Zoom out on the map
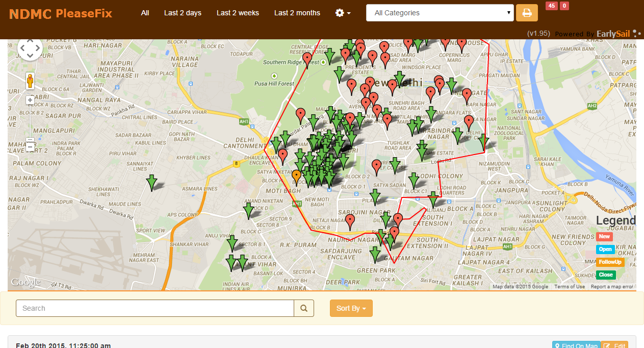 pos(30,147)
